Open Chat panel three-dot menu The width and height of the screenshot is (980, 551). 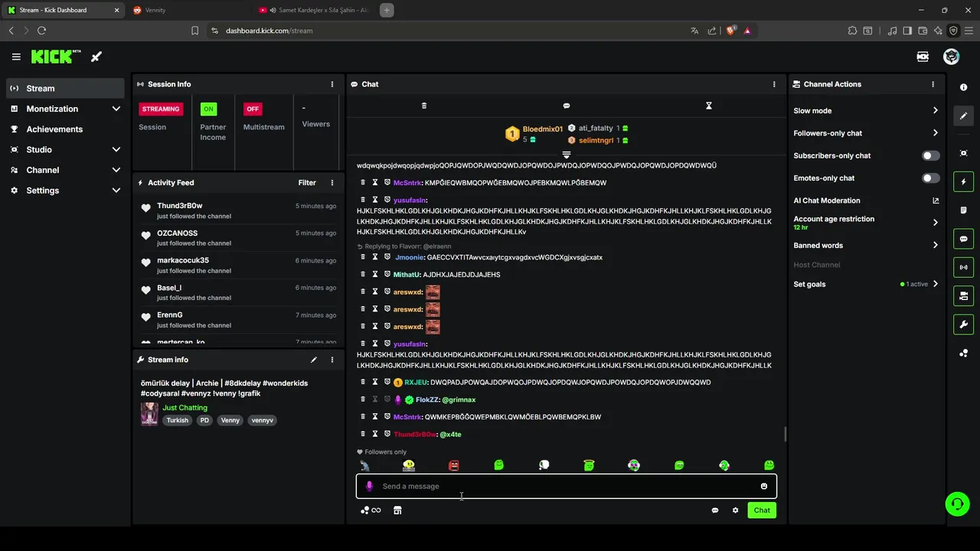click(x=774, y=84)
